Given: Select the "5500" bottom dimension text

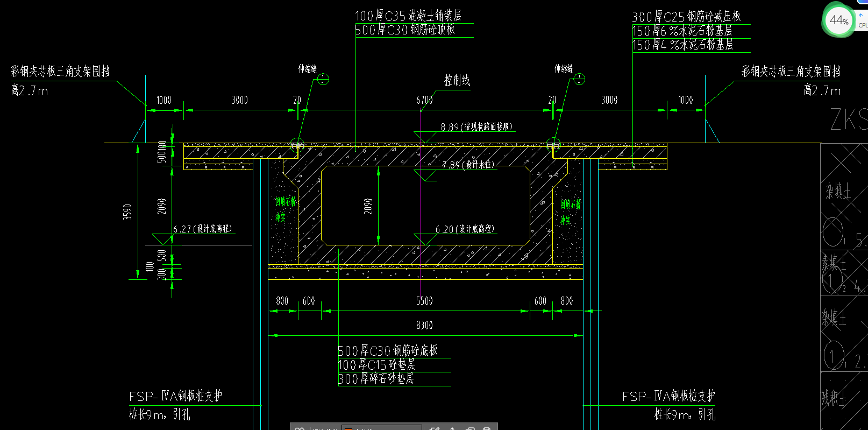Looking at the screenshot, I should pyautogui.click(x=424, y=301).
